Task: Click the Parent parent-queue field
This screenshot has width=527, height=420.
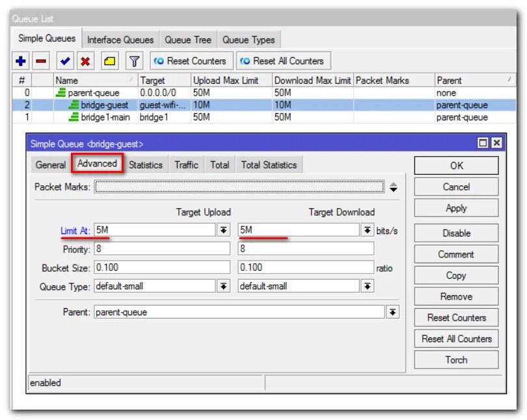Action: coord(239,312)
